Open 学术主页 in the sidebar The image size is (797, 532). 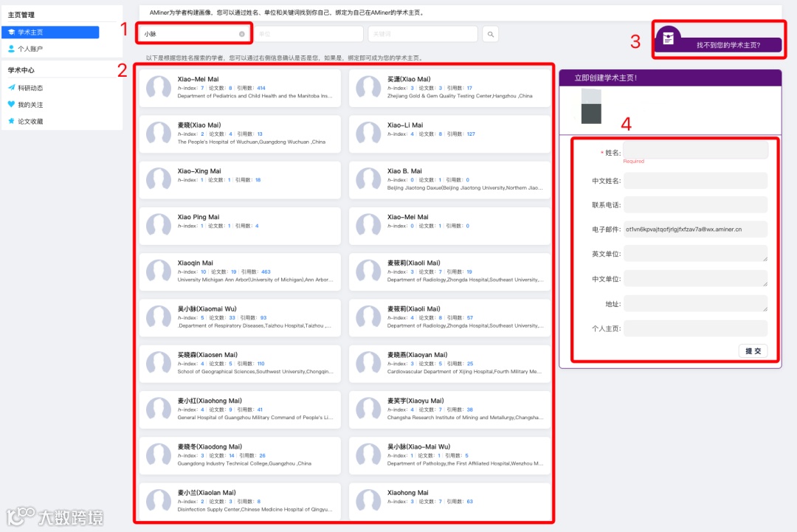pos(50,32)
